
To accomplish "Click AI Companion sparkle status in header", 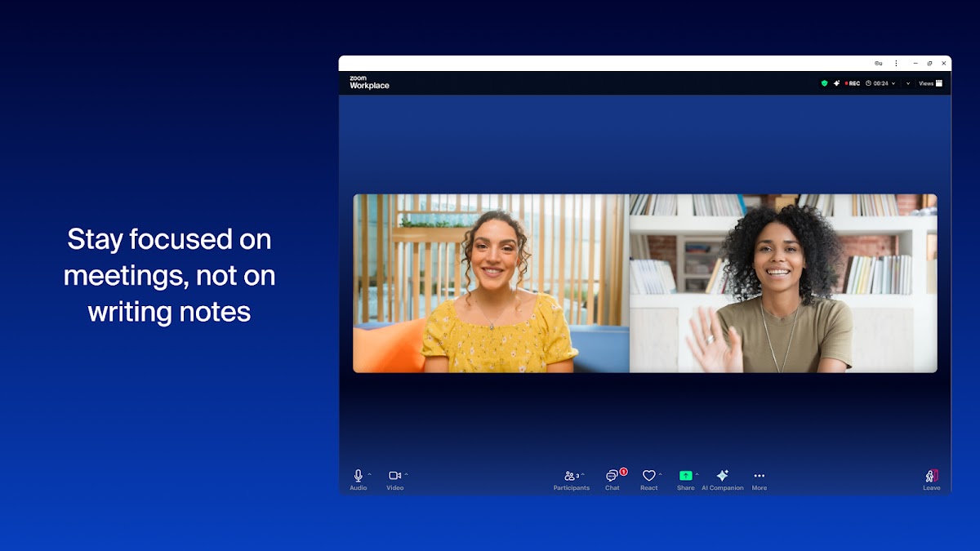I will (x=836, y=83).
